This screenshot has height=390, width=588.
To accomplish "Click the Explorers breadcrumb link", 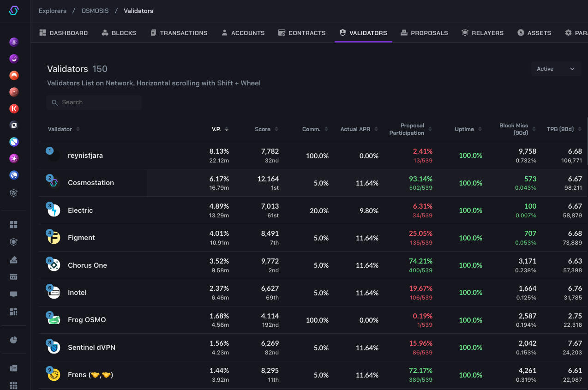I will [x=53, y=11].
